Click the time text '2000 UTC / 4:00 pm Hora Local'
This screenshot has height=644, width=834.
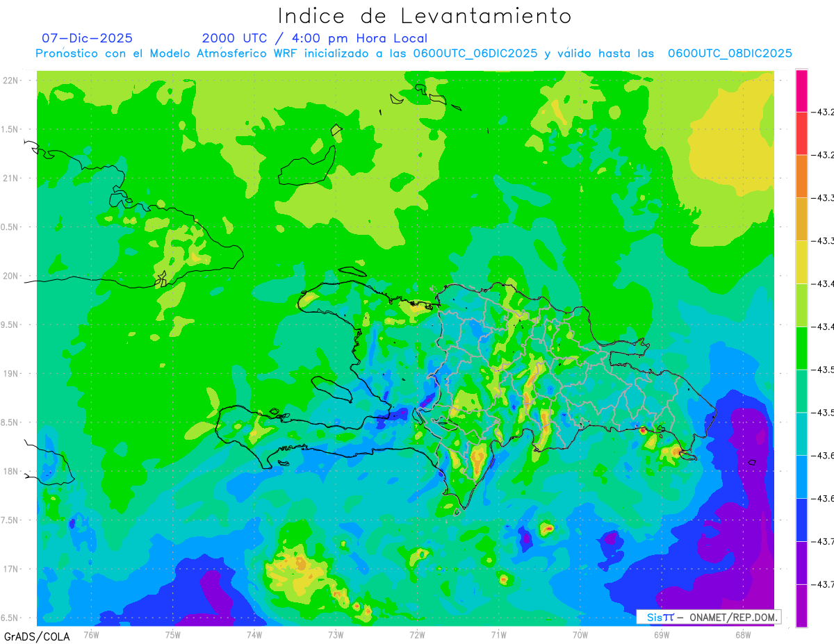click(314, 38)
